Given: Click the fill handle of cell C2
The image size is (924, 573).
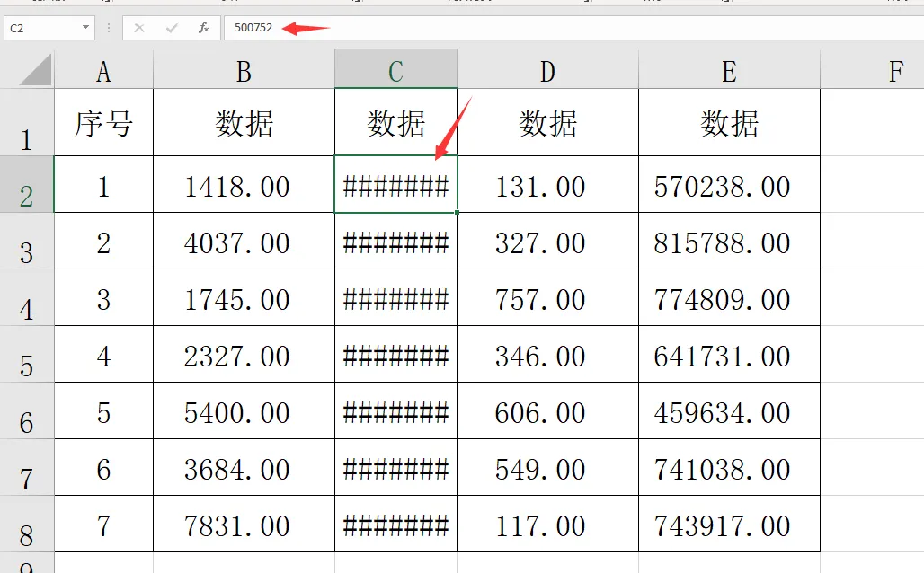Looking at the screenshot, I should (458, 213).
